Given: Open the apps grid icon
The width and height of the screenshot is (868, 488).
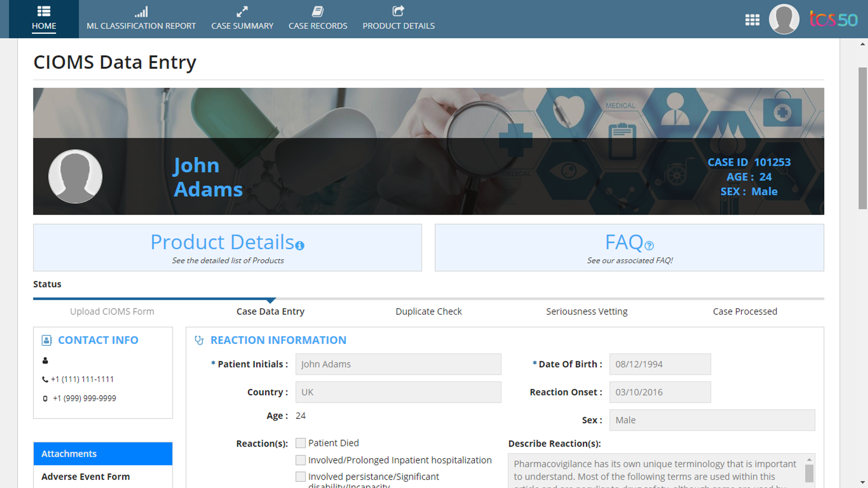Looking at the screenshot, I should [x=752, y=19].
